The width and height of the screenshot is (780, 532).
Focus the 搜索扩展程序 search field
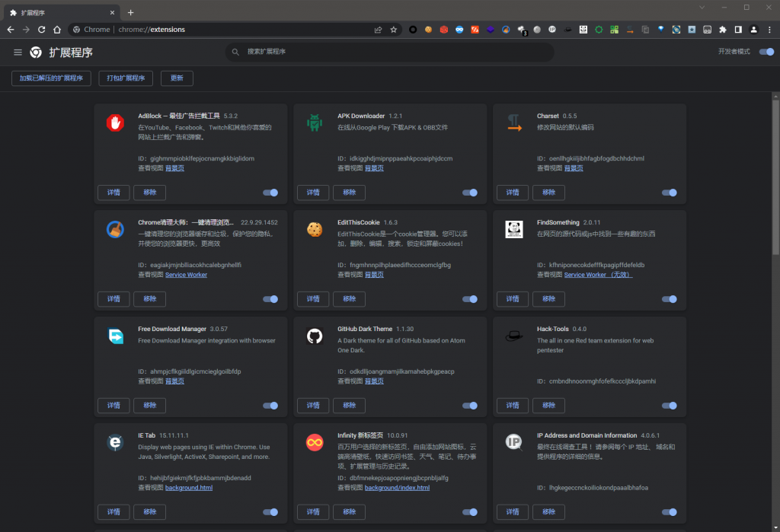[390, 52]
